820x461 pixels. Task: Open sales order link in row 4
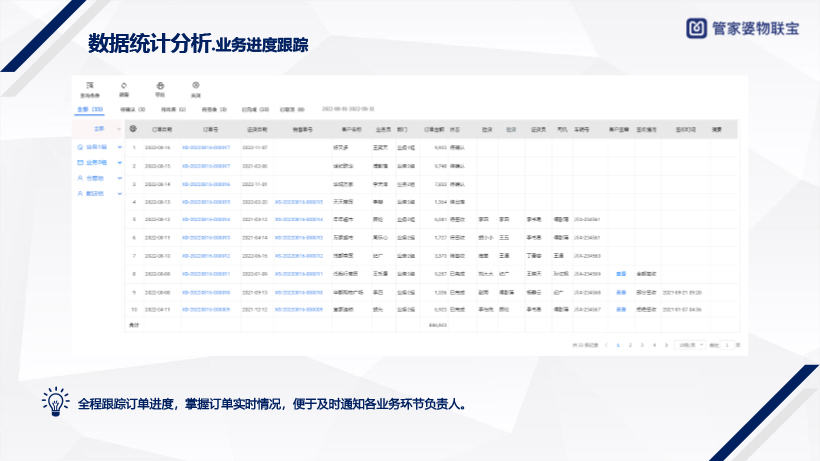point(298,201)
